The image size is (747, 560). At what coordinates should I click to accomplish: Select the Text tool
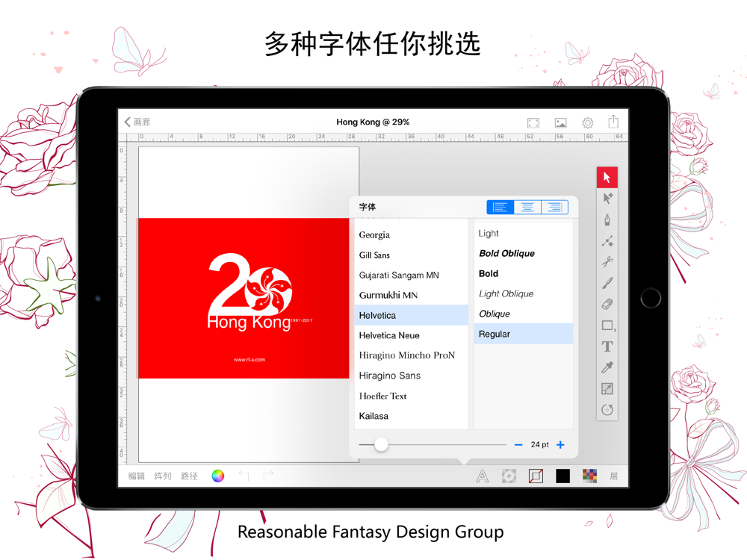[x=607, y=346]
